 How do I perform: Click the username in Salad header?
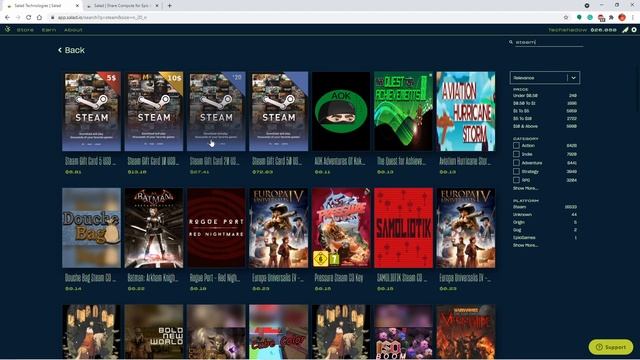[567, 30]
